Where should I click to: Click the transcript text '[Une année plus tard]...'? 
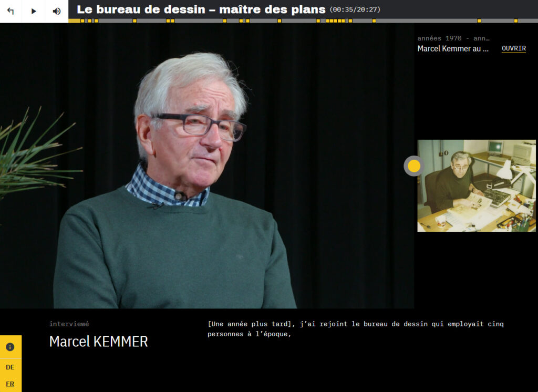click(356, 329)
